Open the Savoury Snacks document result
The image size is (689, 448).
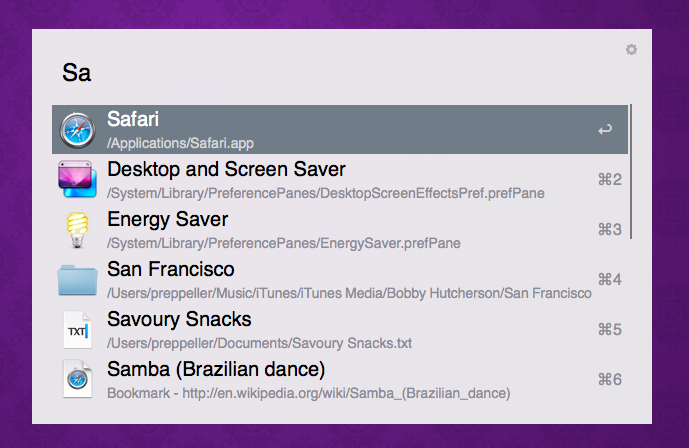(x=179, y=320)
